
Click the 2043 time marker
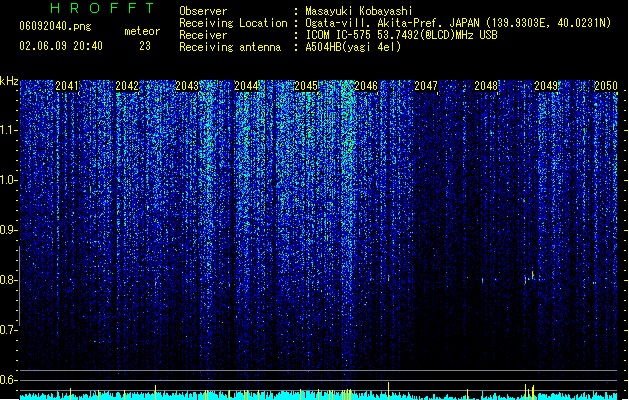point(187,86)
